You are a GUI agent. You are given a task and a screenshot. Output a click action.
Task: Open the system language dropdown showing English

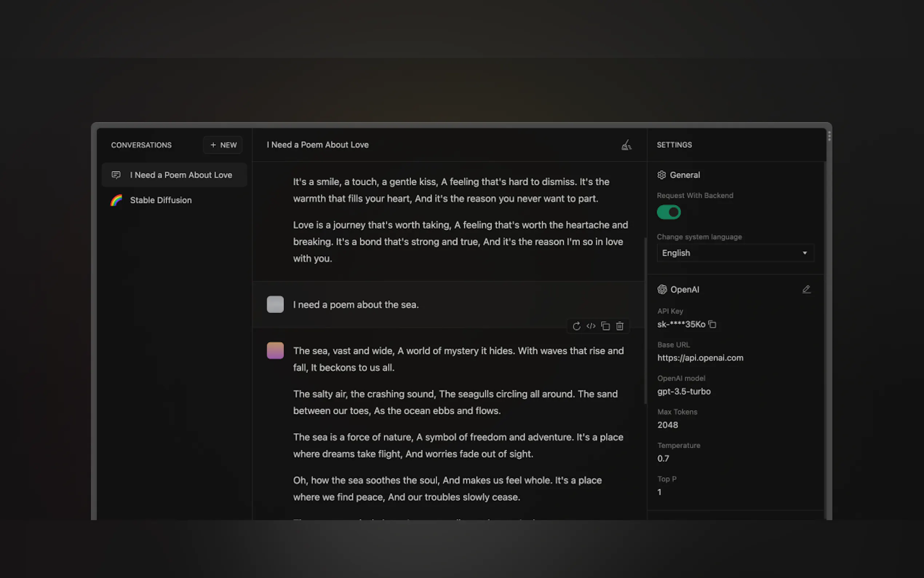[x=734, y=253]
